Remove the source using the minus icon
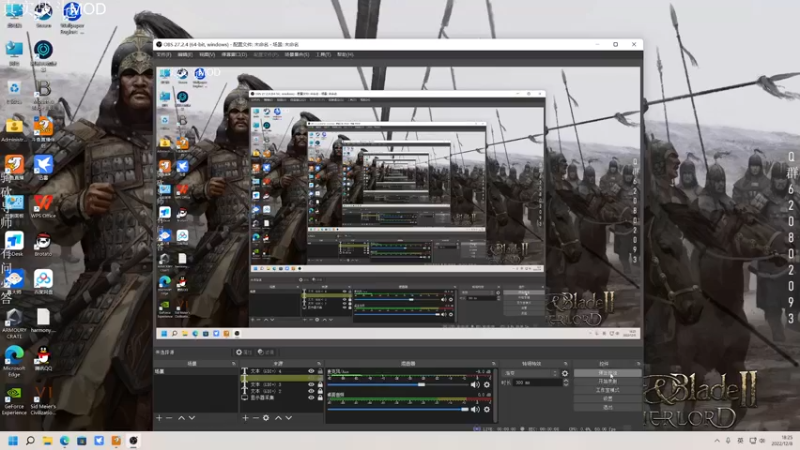The width and height of the screenshot is (800, 450). (x=256, y=418)
